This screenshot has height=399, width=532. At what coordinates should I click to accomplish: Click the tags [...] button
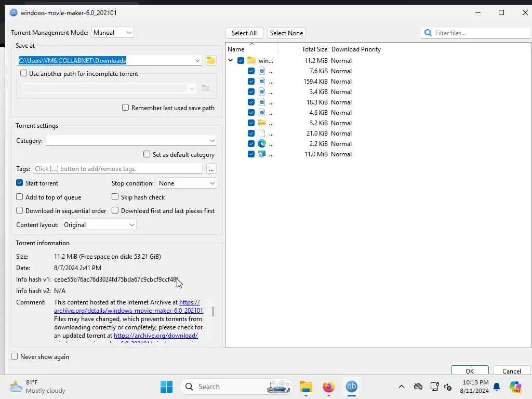tap(211, 169)
